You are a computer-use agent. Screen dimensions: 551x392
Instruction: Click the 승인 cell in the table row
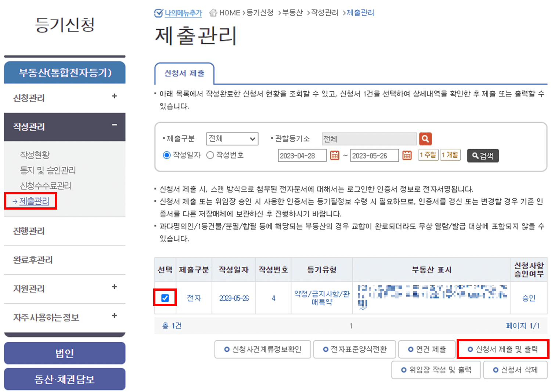tap(529, 298)
